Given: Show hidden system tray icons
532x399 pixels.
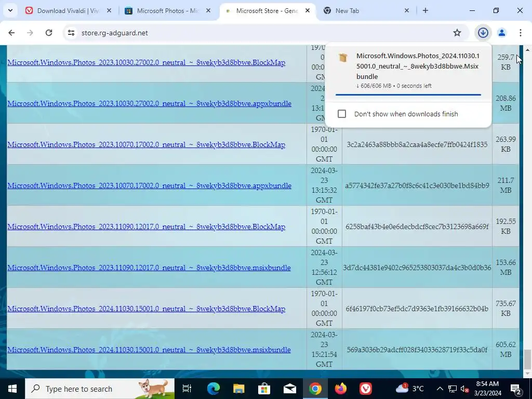Looking at the screenshot, I should click(440, 389).
